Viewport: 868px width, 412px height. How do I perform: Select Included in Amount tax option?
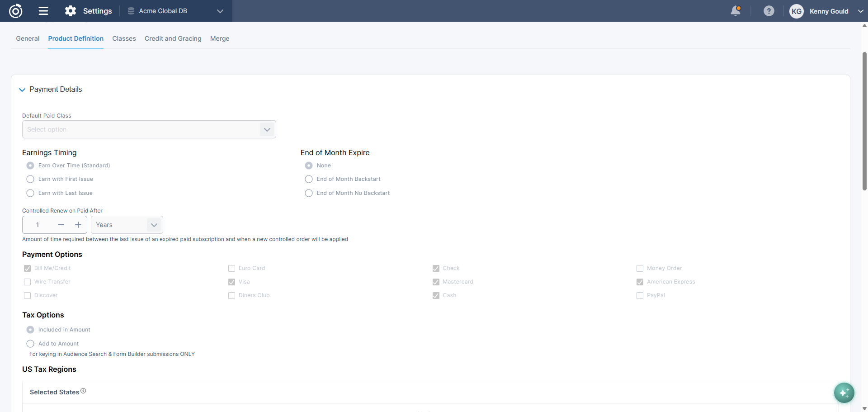30,330
